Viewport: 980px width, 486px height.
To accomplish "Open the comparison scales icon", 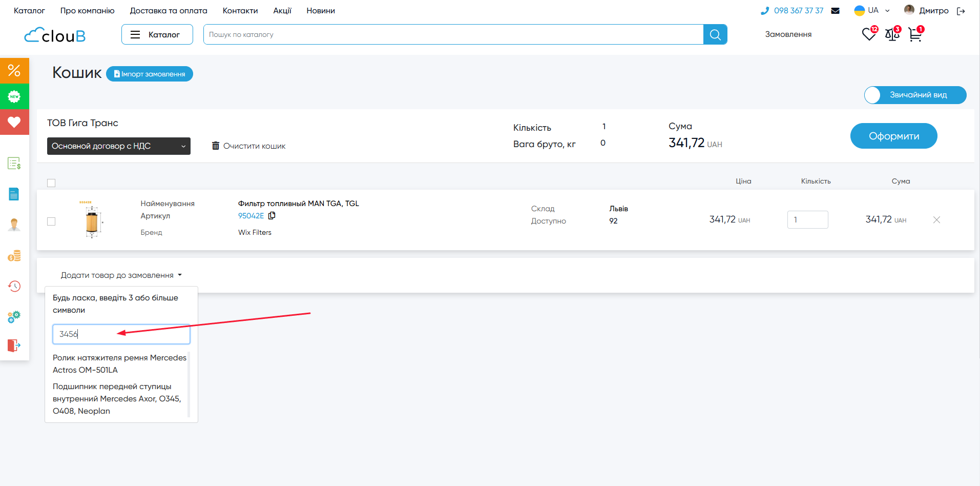I will click(892, 34).
